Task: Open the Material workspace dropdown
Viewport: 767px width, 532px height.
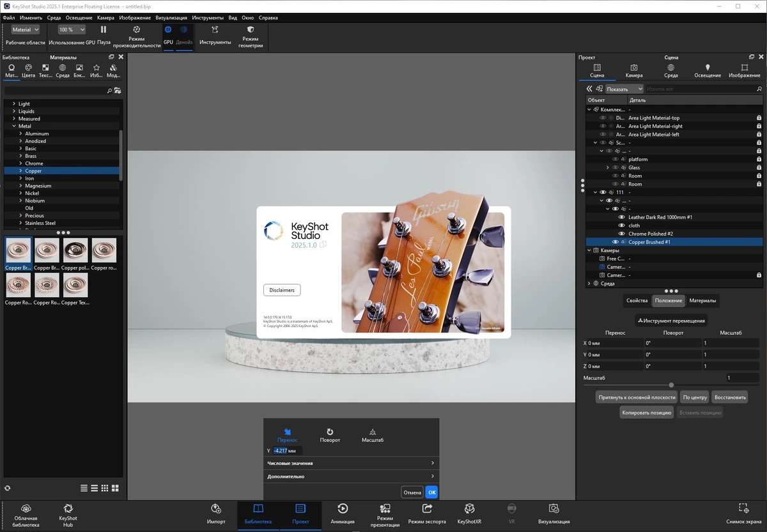Action: tap(26, 29)
